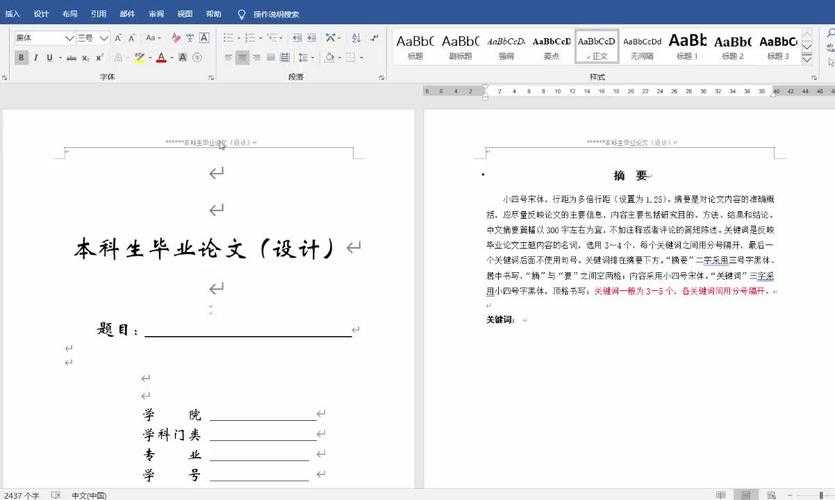
Task: Open the 布局 ribbon tab
Action: click(x=70, y=14)
